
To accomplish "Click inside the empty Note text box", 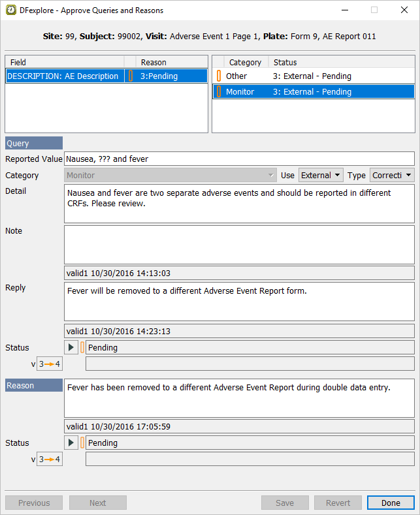I will pos(239,244).
